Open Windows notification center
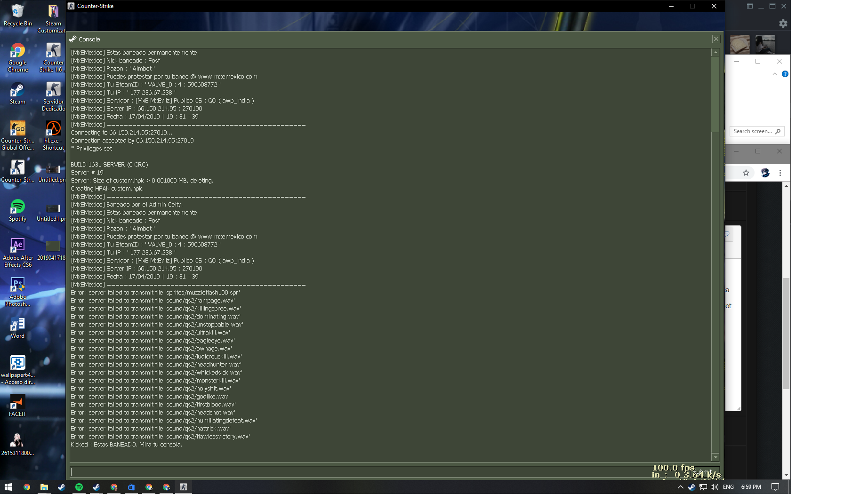 (775, 487)
